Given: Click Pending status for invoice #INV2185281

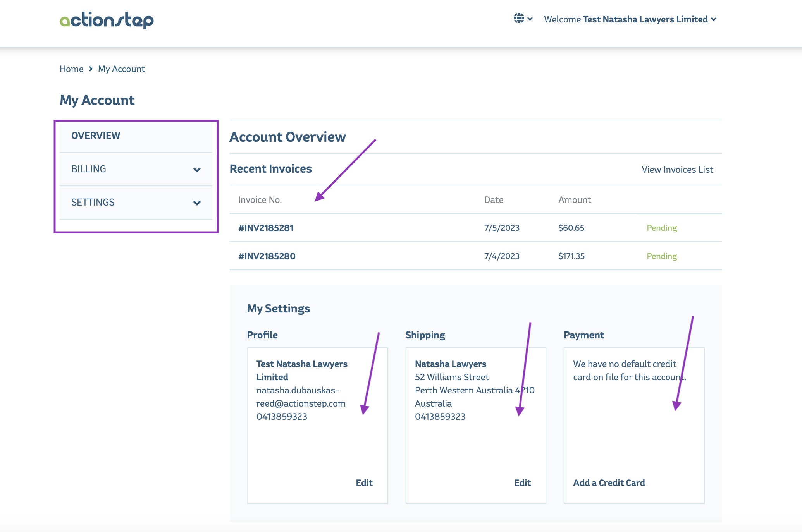Looking at the screenshot, I should tap(661, 228).
